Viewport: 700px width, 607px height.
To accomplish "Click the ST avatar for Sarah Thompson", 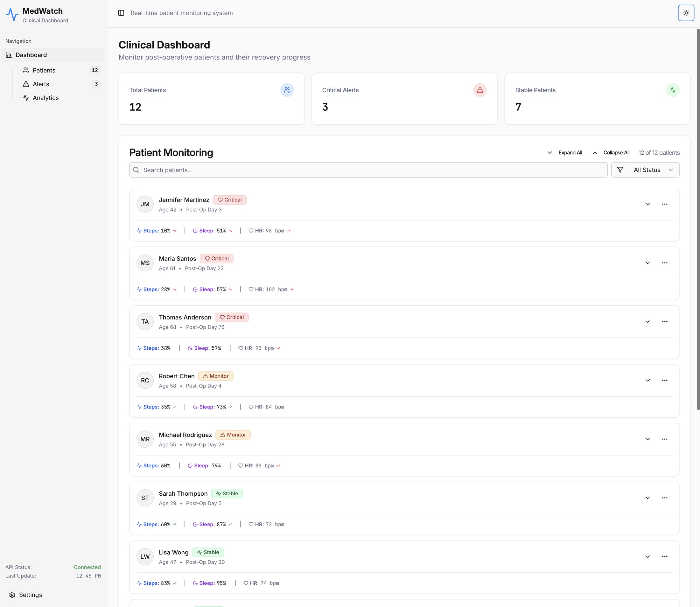I will click(145, 498).
